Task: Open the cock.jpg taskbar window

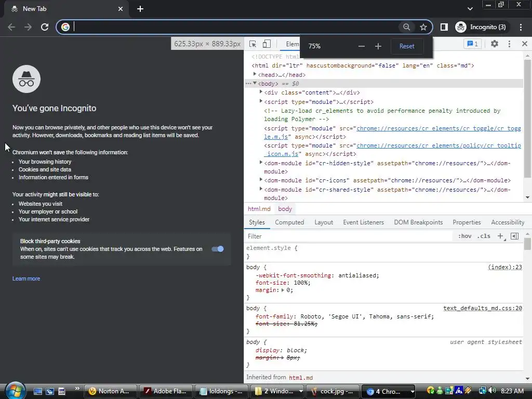Action: coord(332,391)
